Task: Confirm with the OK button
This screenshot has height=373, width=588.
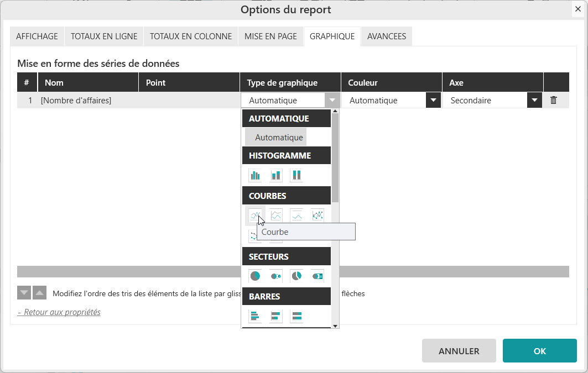Action: [x=539, y=351]
